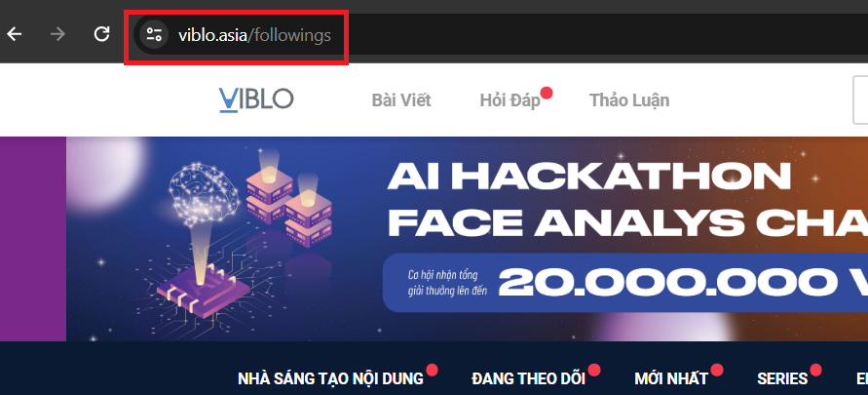Switch to the Nhà Sáng Tạo Nội Dung tab
The height and width of the screenshot is (395, 868).
tap(330, 379)
